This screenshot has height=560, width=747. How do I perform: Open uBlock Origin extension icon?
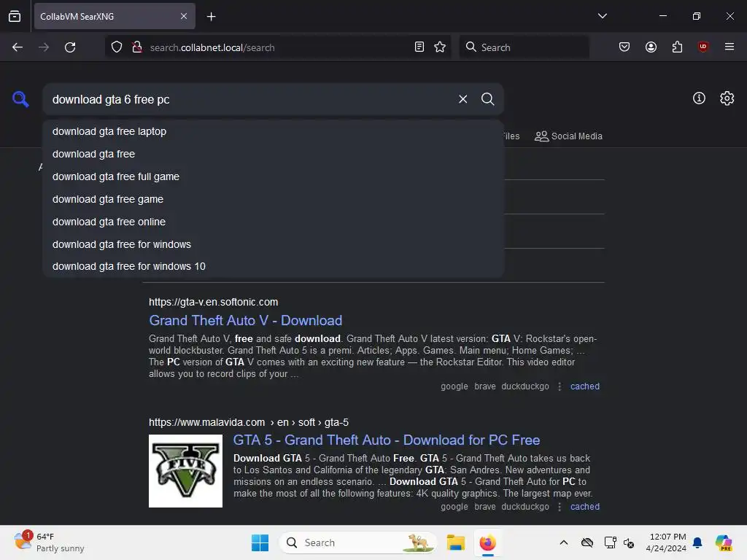(703, 47)
